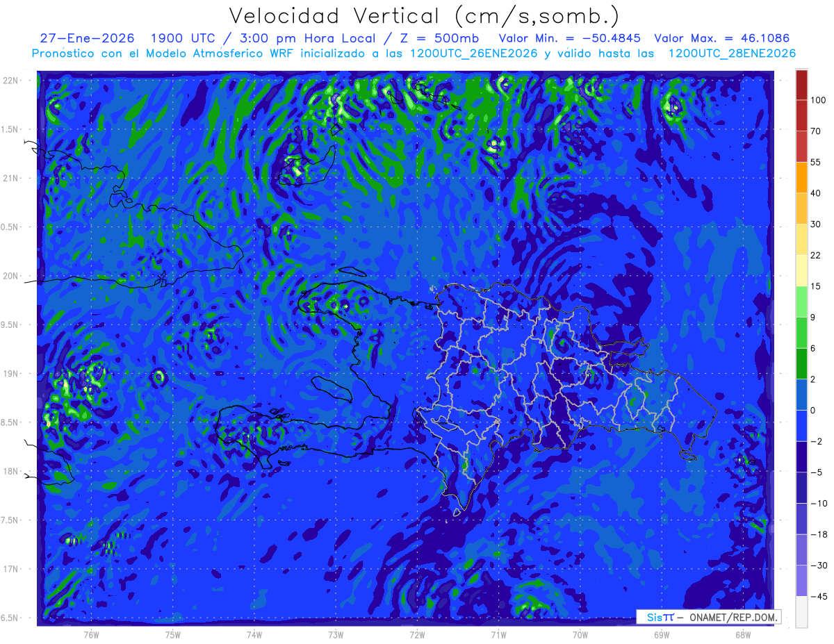Click the '70W' longitude axis label
Screen dimensions: 834x644
(580, 634)
